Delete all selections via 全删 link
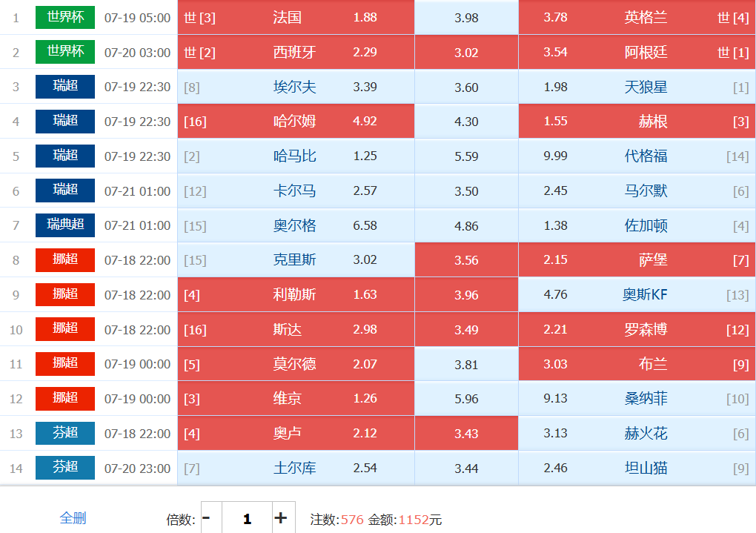The image size is (756, 533). (x=73, y=518)
